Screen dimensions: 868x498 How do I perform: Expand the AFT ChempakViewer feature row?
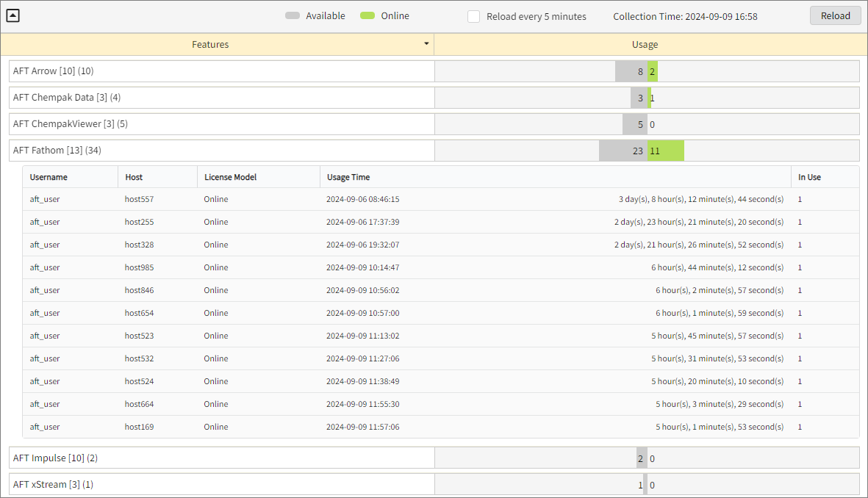click(220, 123)
